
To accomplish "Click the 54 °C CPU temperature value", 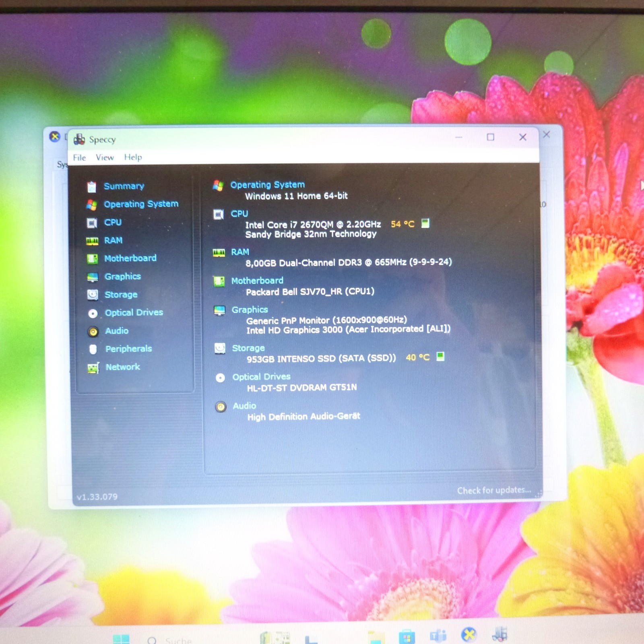I will [402, 224].
